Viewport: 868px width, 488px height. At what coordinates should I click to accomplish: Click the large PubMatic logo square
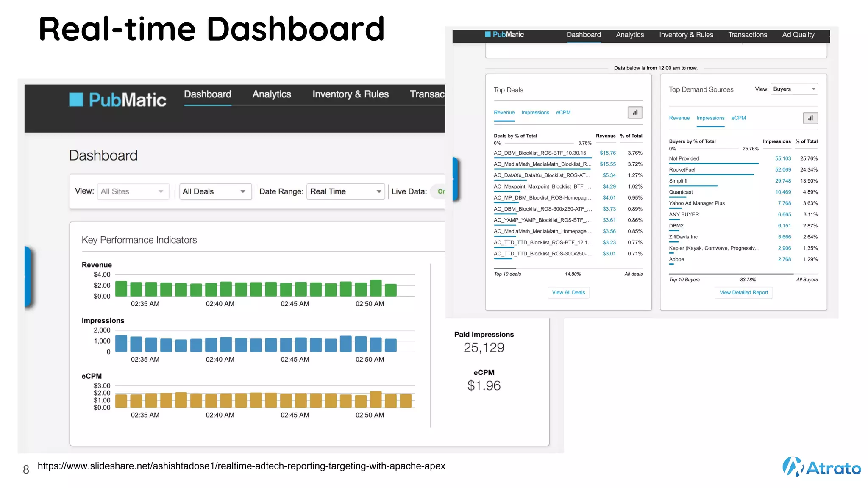pos(76,100)
